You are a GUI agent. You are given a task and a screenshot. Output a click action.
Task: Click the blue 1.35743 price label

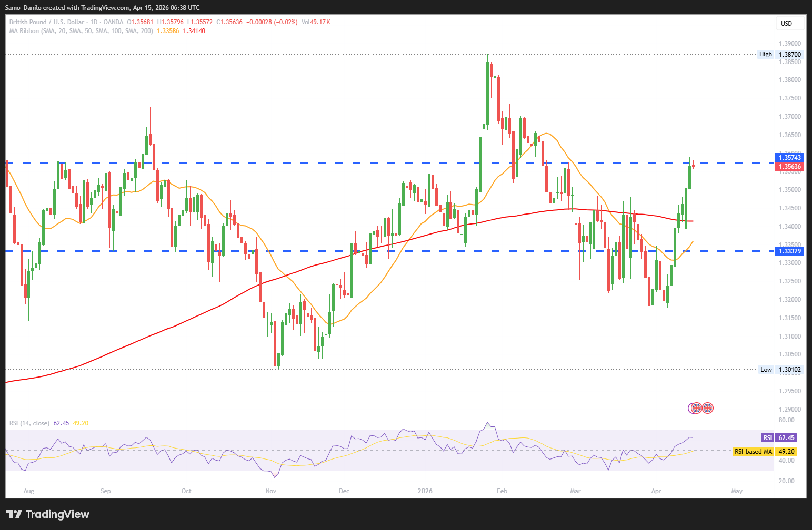point(790,157)
